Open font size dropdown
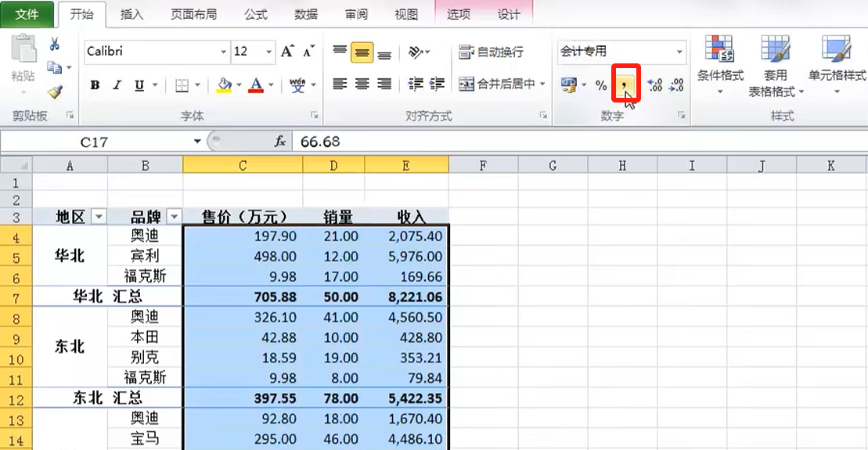Image resolution: width=868 pixels, height=450 pixels. (268, 52)
